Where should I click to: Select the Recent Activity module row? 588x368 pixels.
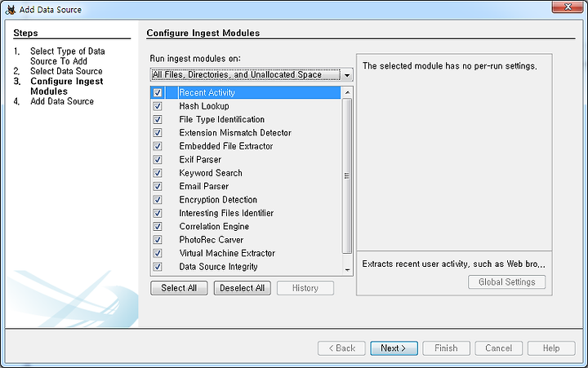pyautogui.click(x=246, y=92)
